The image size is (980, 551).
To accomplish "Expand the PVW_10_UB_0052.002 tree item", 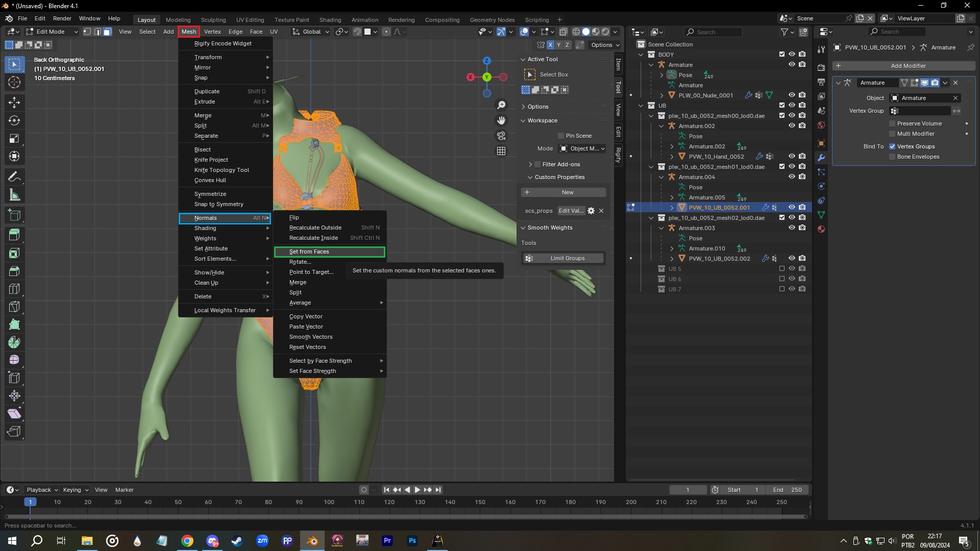I will tap(672, 259).
